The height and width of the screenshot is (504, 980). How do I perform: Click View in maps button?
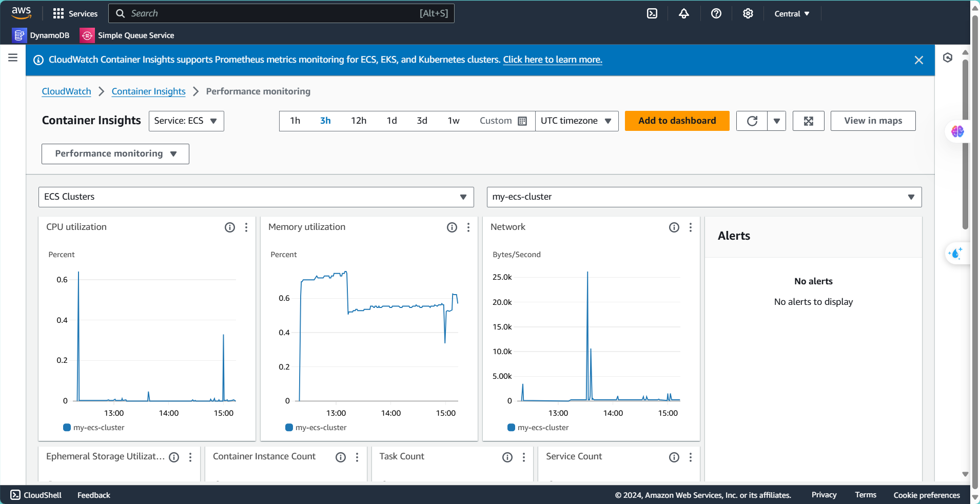click(873, 121)
